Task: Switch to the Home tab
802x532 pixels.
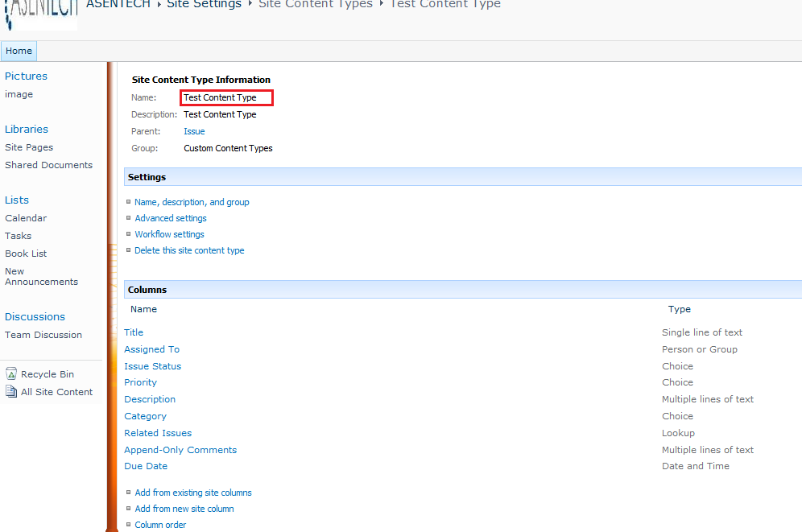Action: (19, 51)
